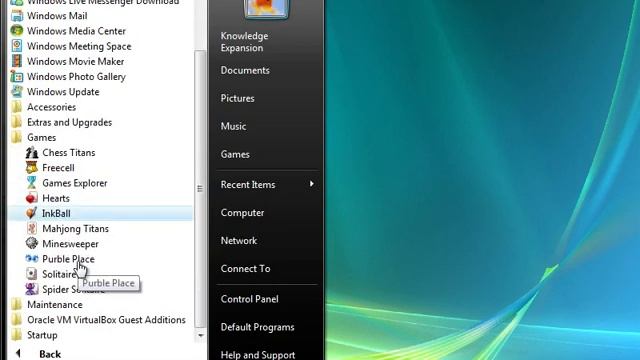Open Network from Start menu
Viewport: 640px width, 360px height.
[x=239, y=241]
